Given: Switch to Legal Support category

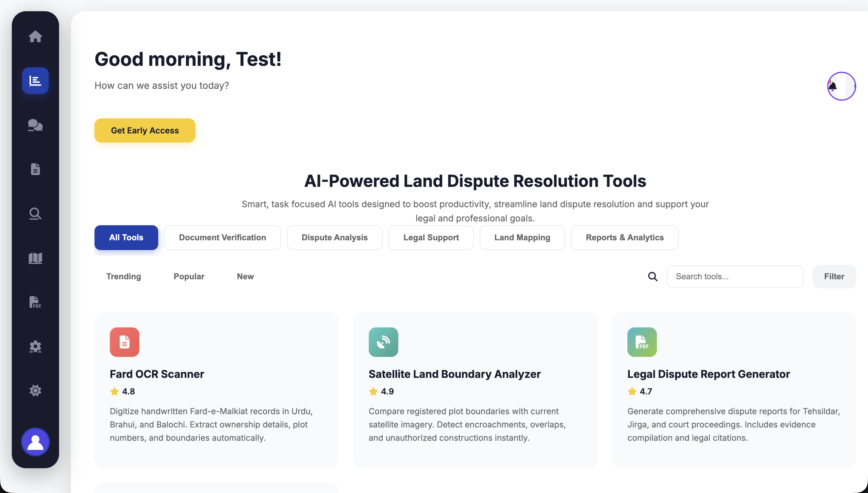Looking at the screenshot, I should [431, 238].
